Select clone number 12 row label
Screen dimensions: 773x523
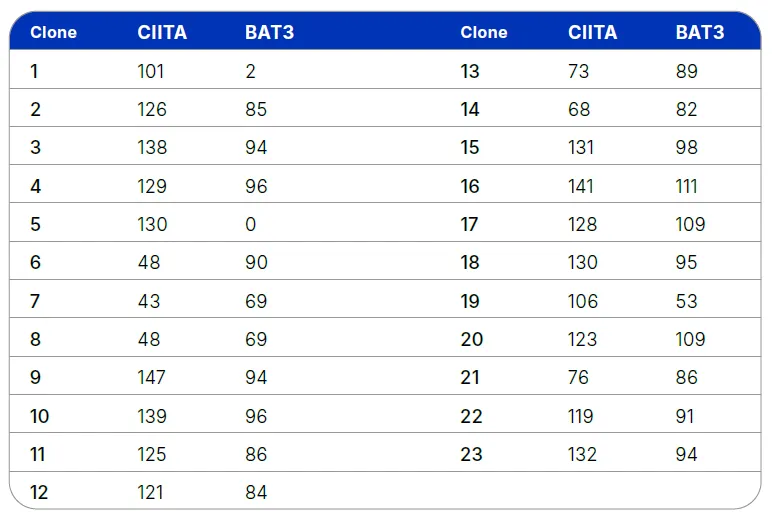click(x=39, y=493)
